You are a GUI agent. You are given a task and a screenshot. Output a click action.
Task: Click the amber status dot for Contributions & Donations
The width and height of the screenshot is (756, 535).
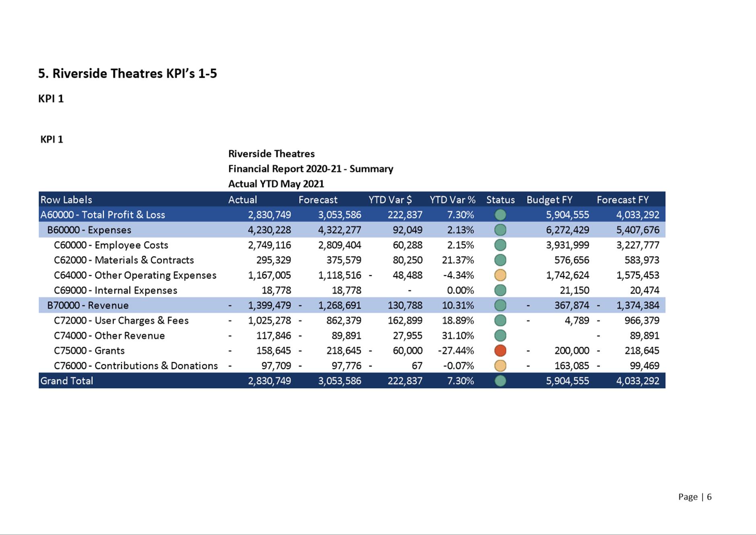coord(500,366)
